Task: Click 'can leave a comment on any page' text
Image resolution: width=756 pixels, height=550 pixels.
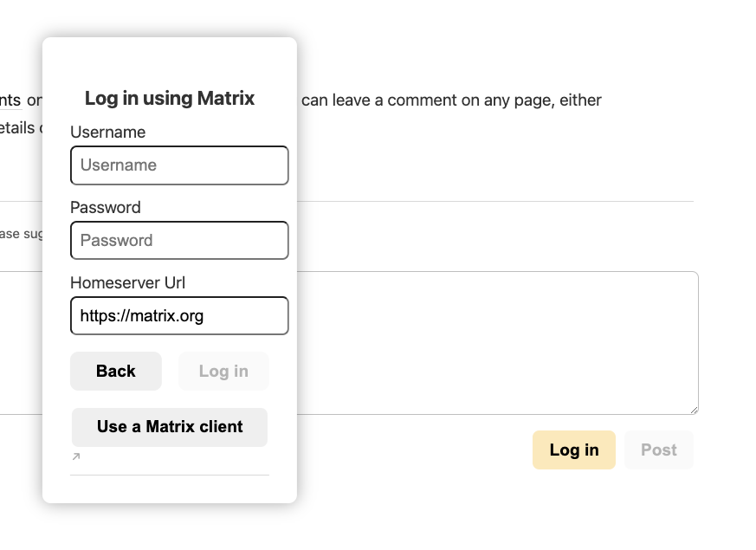Action: coord(428,100)
